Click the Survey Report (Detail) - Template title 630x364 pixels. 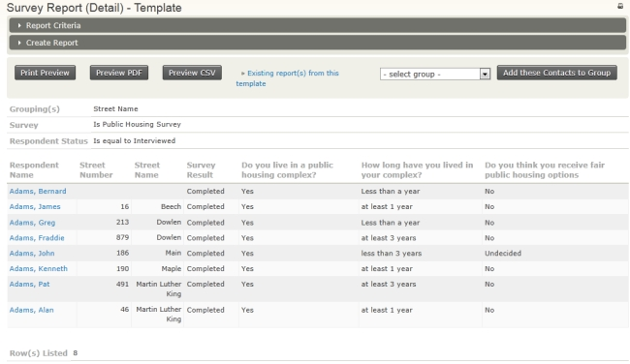[x=94, y=8]
